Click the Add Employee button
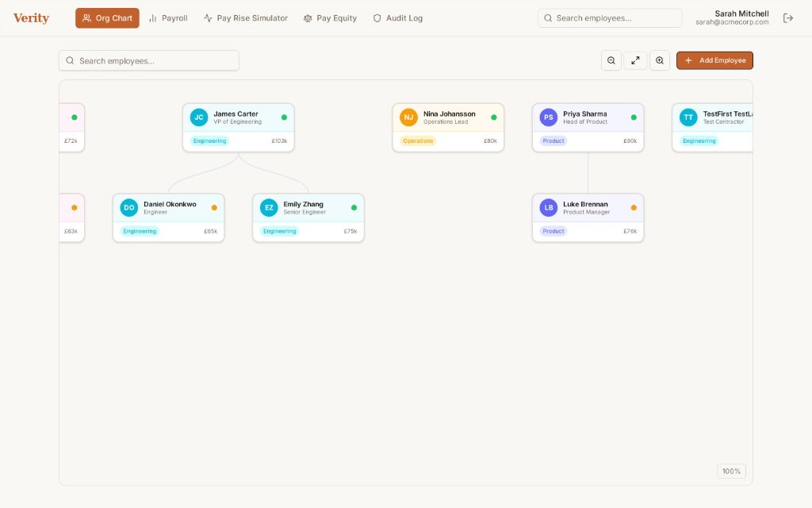812x508 pixels. pos(714,60)
